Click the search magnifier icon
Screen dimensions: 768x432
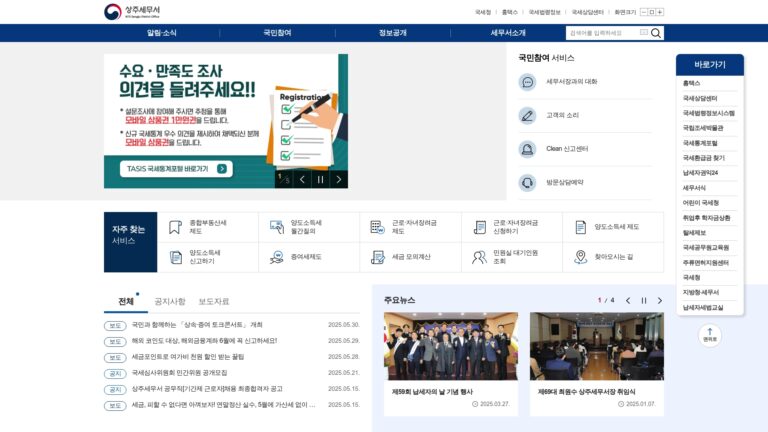coord(656,33)
